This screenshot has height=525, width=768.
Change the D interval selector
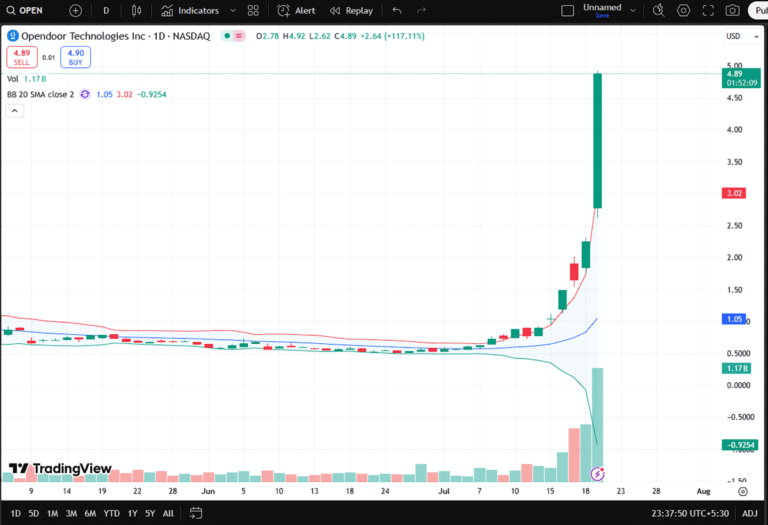106,10
